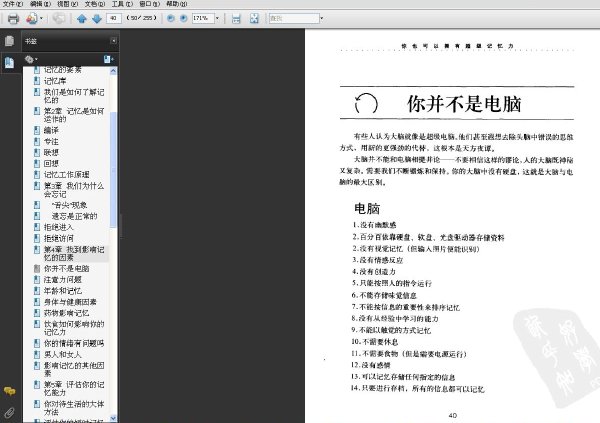The width and height of the screenshot is (600, 423).
Task: Expand the arrow beside the colorful PDF icon
Action: point(41,18)
